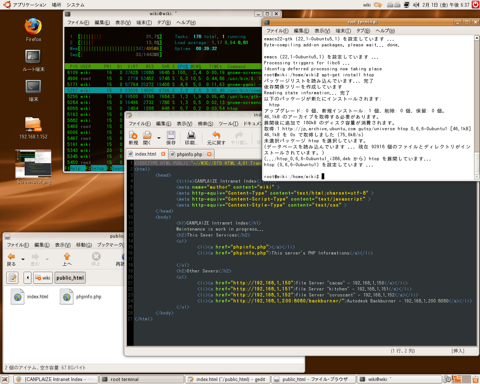The image size is (480, 384).
Task: Open the アプリケーション menu in top panel
Action: pyautogui.click(x=29, y=5)
